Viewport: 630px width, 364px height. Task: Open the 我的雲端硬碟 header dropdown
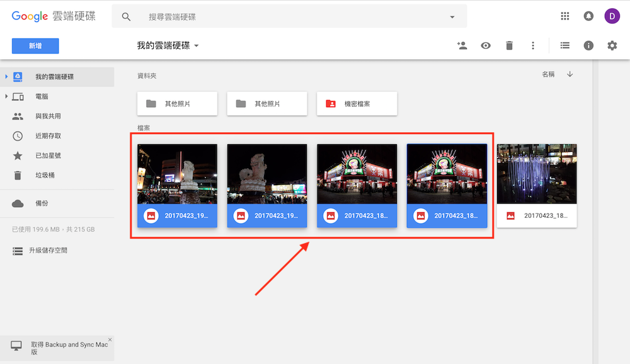[168, 45]
